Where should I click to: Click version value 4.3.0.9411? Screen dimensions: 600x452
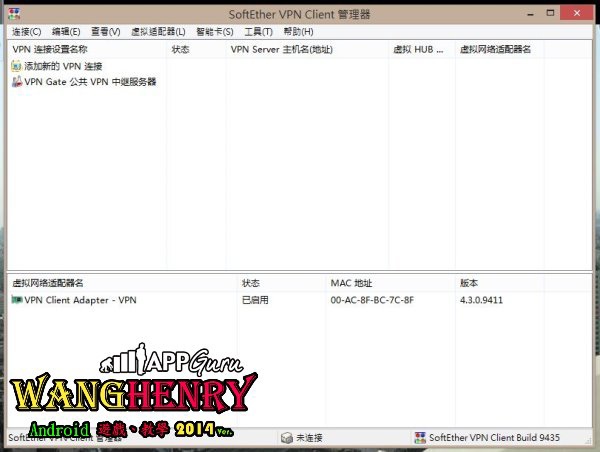pos(481,300)
